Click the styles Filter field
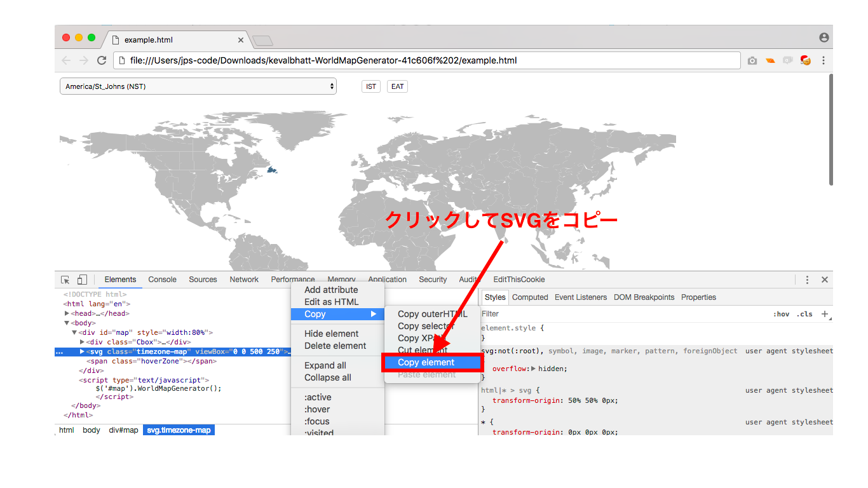Screen dimensions: 868x488 click(x=623, y=314)
